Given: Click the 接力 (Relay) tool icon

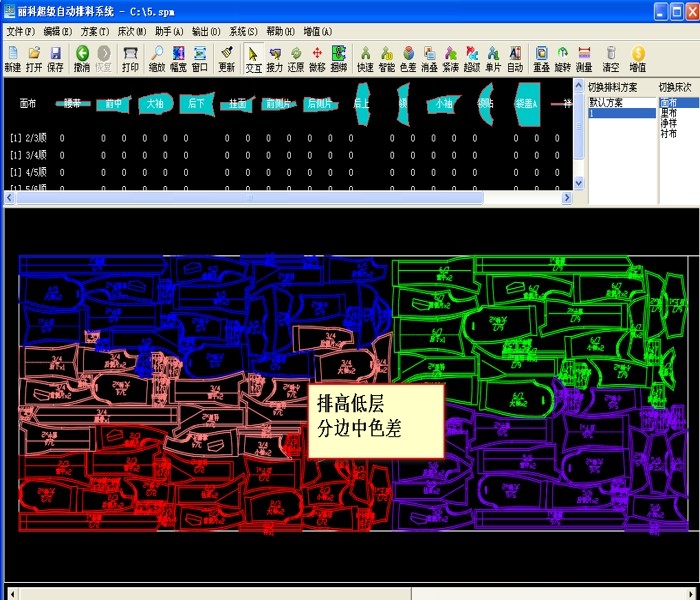Looking at the screenshot, I should (x=275, y=58).
